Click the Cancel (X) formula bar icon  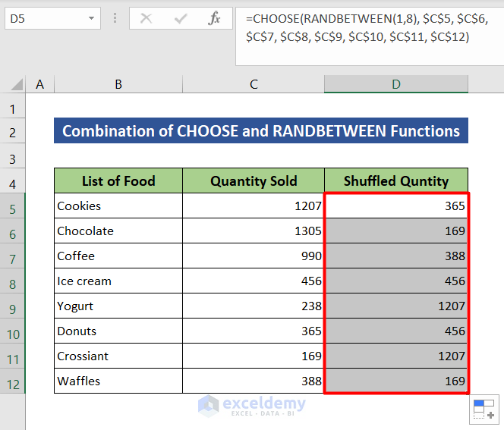146,18
